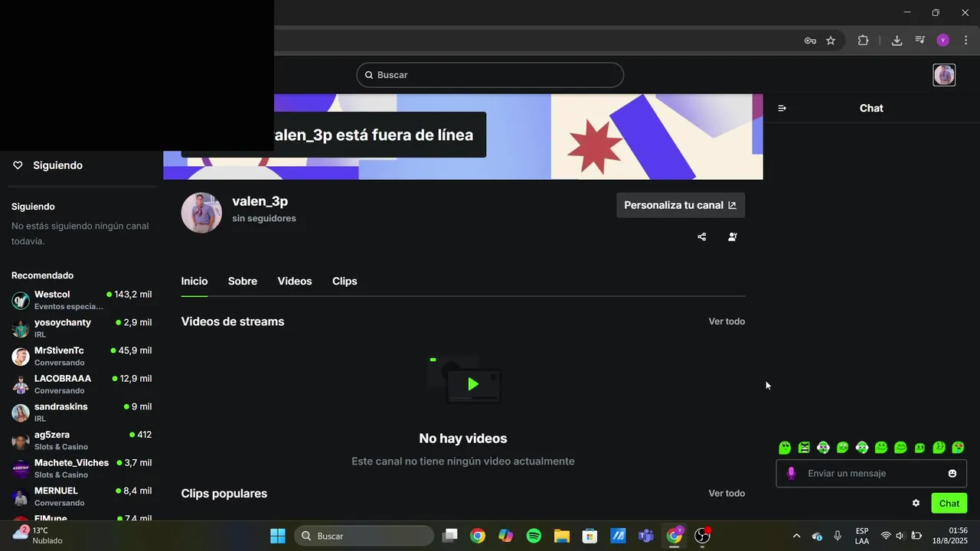Open File Explorer from taskbar
The image size is (980, 551).
(562, 536)
